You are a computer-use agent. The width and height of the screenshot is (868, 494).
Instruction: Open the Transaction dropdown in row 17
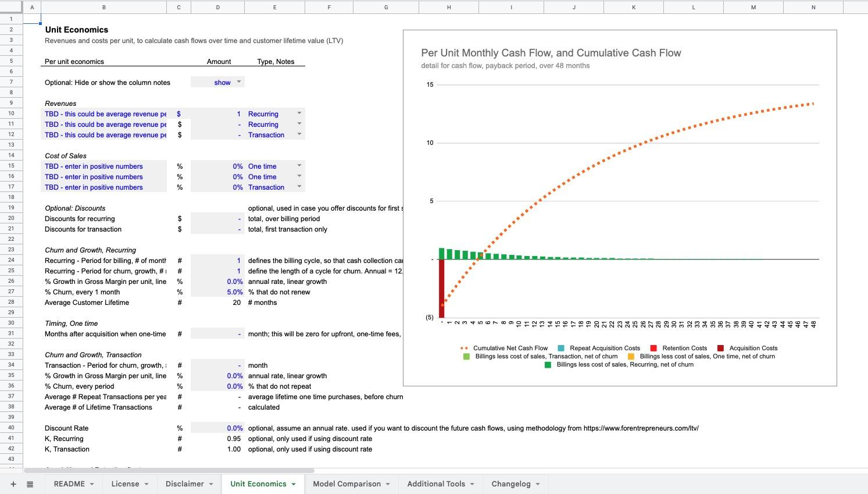[x=299, y=187]
